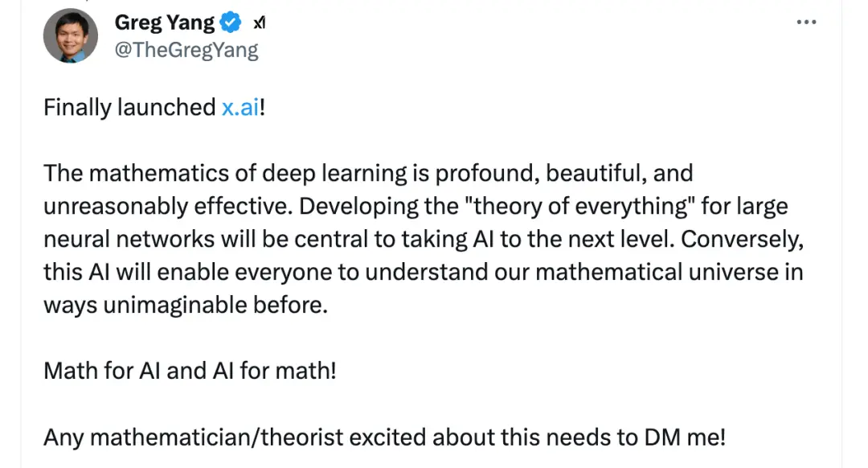
Task: Click the xAI affiliation badge icon
Action: click(259, 24)
